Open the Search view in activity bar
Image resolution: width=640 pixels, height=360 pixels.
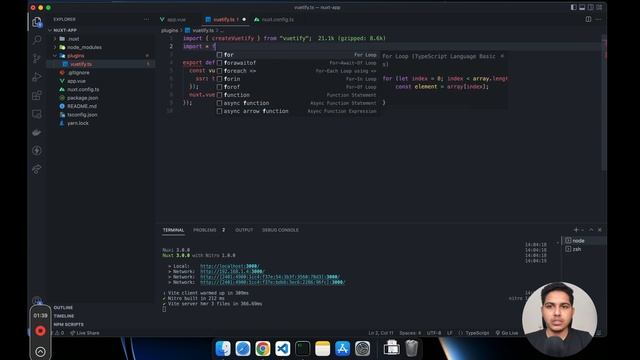(x=37, y=40)
